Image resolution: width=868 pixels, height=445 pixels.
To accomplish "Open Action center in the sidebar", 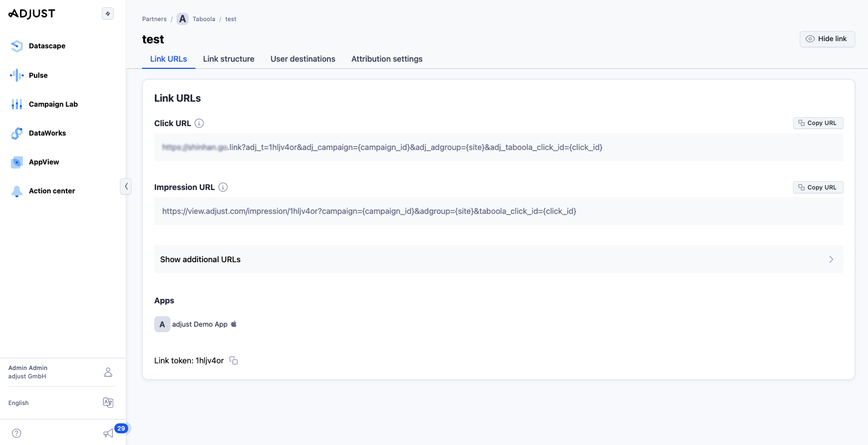I will [x=52, y=191].
